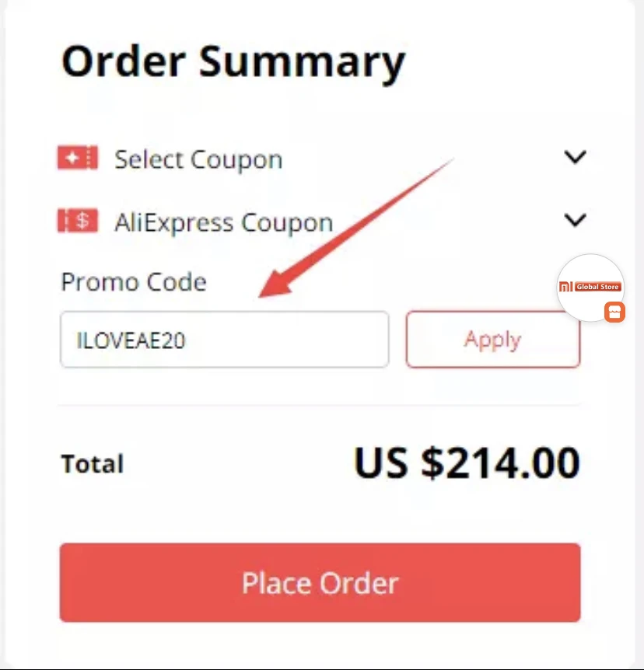
Task: Open the Mi Global Store floating bubble
Action: coord(590,287)
